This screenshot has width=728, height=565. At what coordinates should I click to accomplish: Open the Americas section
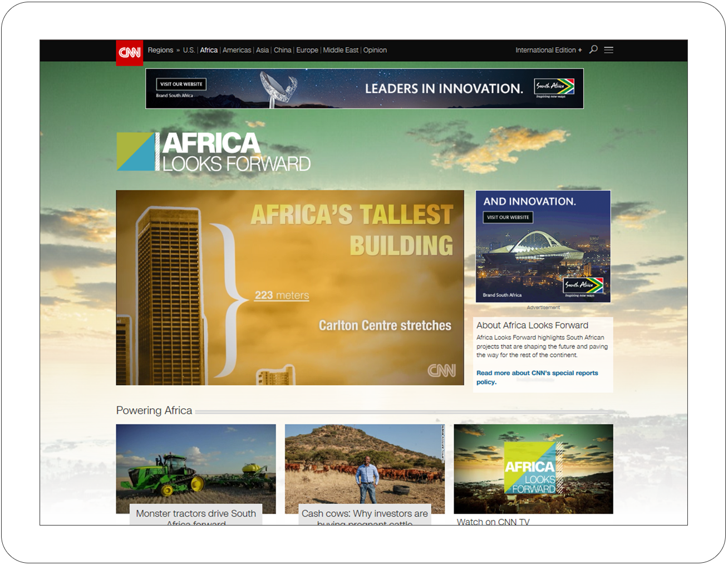click(237, 50)
